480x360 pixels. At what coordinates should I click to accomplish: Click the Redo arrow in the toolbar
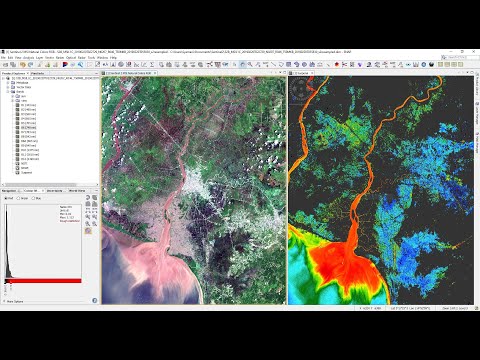[x=30, y=64]
